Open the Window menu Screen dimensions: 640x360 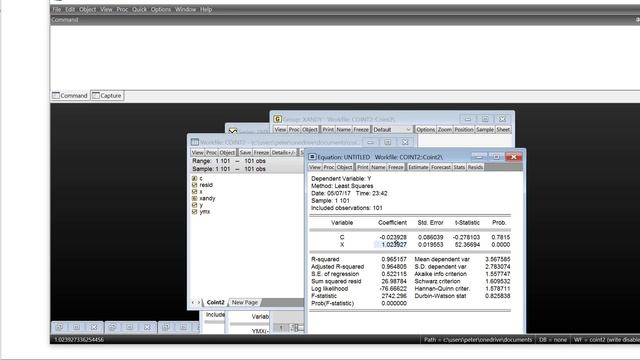185,9
